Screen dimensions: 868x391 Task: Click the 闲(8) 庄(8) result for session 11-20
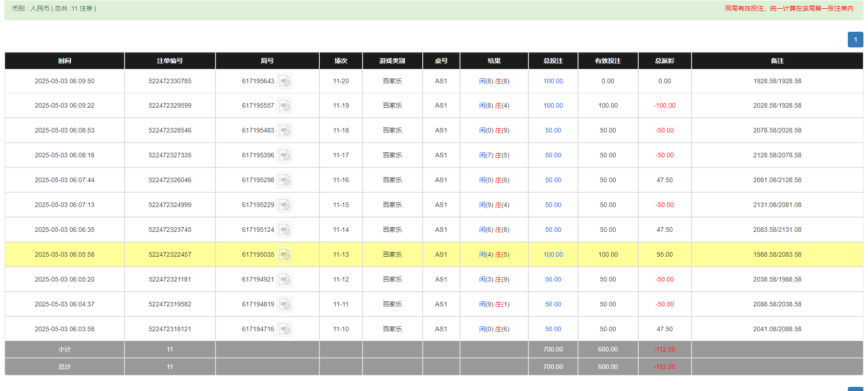pos(494,81)
